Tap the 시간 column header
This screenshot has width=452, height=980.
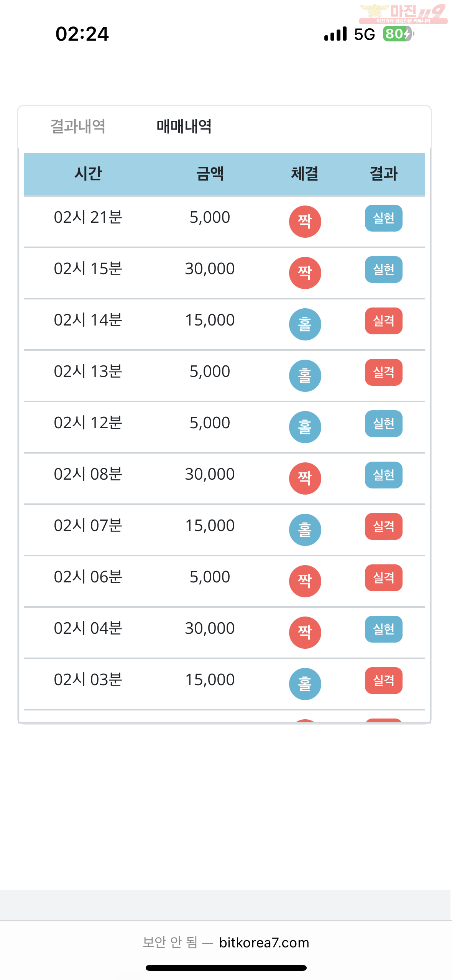coord(88,174)
